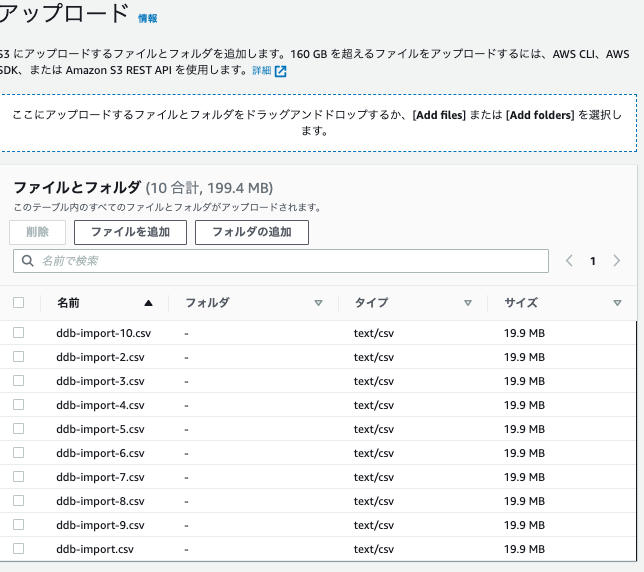
Task: Click the ファイルとフォルダ section heading
Action: [x=77, y=188]
